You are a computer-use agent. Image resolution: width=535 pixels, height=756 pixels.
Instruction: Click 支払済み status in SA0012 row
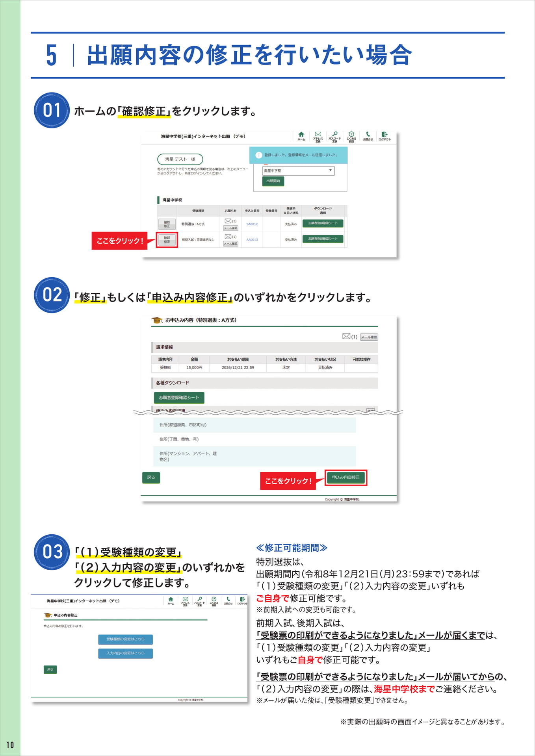tap(291, 224)
